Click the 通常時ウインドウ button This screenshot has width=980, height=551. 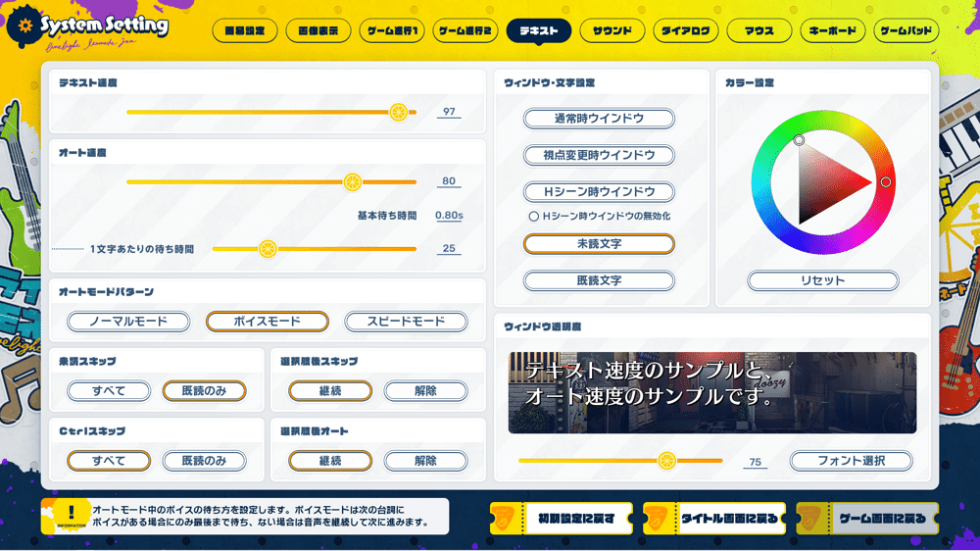599,119
